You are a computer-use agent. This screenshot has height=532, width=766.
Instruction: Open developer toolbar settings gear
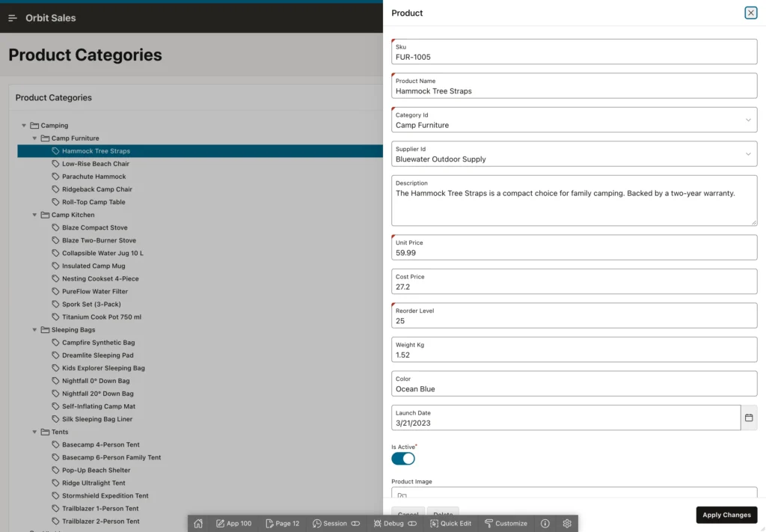click(x=567, y=523)
